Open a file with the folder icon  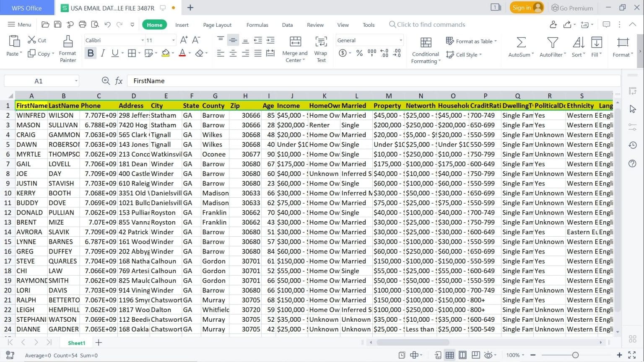tap(45, 25)
